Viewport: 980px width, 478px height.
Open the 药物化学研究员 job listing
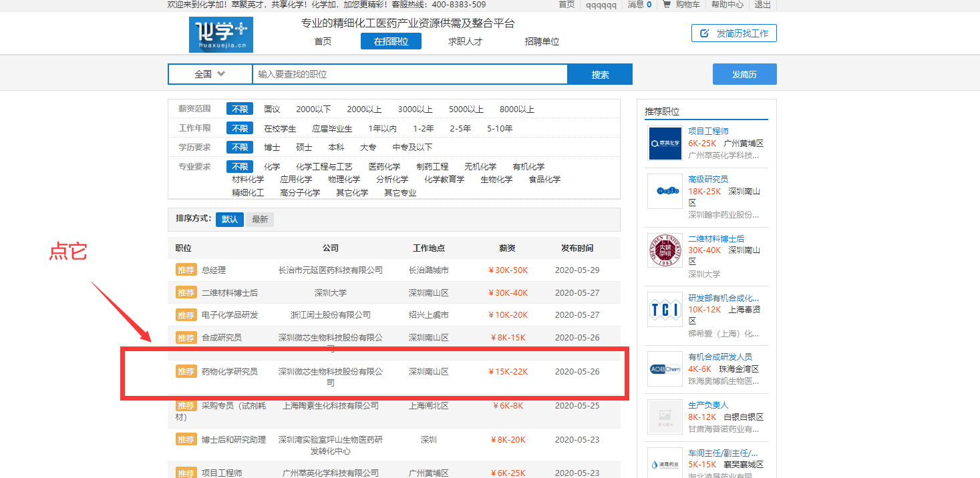229,371
